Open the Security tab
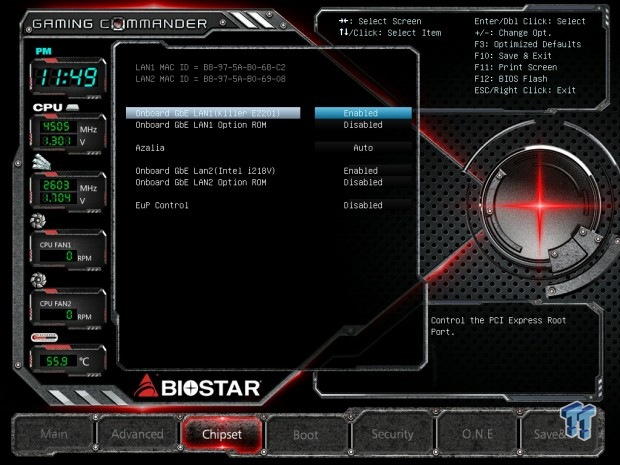The height and width of the screenshot is (465, 620). pyautogui.click(x=392, y=434)
